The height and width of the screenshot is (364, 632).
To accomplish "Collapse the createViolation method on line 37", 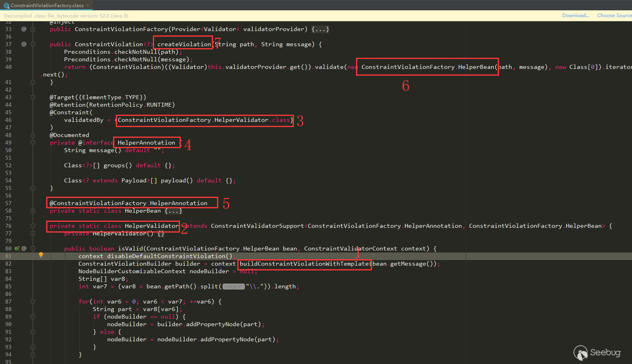I will point(33,44).
